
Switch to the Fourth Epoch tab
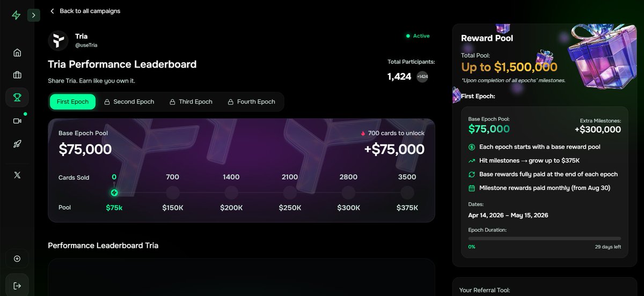[x=251, y=102]
